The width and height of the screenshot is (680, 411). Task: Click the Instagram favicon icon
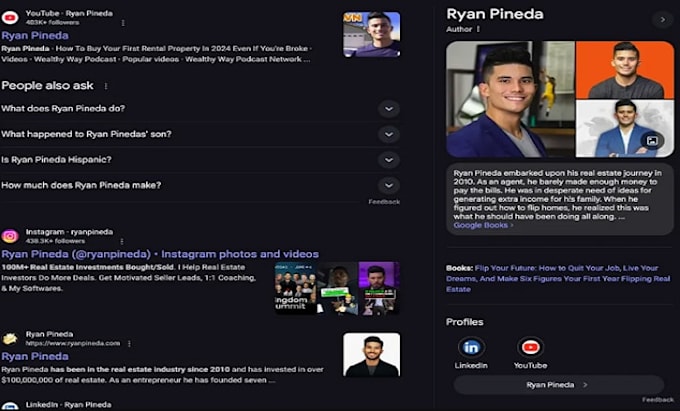tap(10, 236)
